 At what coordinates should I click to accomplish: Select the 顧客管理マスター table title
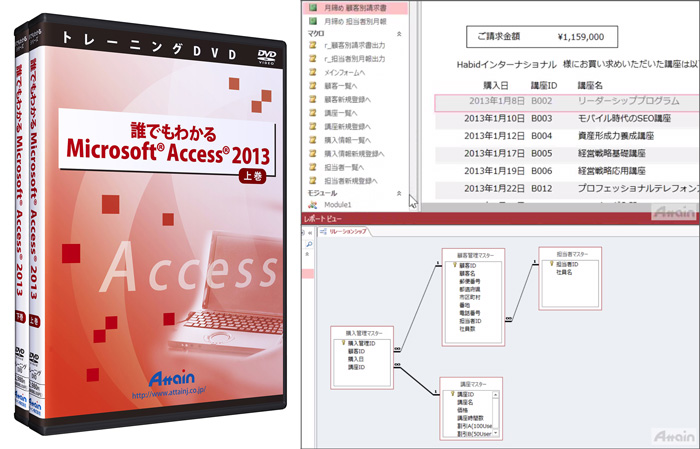click(x=475, y=255)
